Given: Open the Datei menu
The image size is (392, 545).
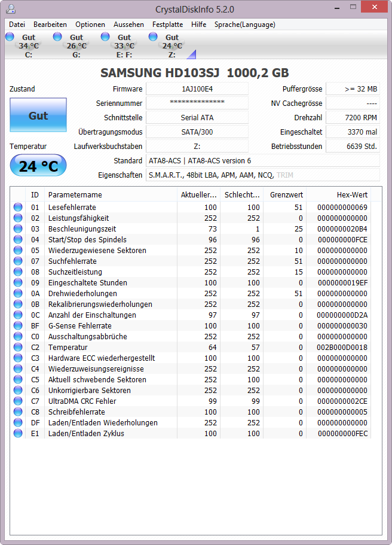Looking at the screenshot, I should tap(17, 25).
